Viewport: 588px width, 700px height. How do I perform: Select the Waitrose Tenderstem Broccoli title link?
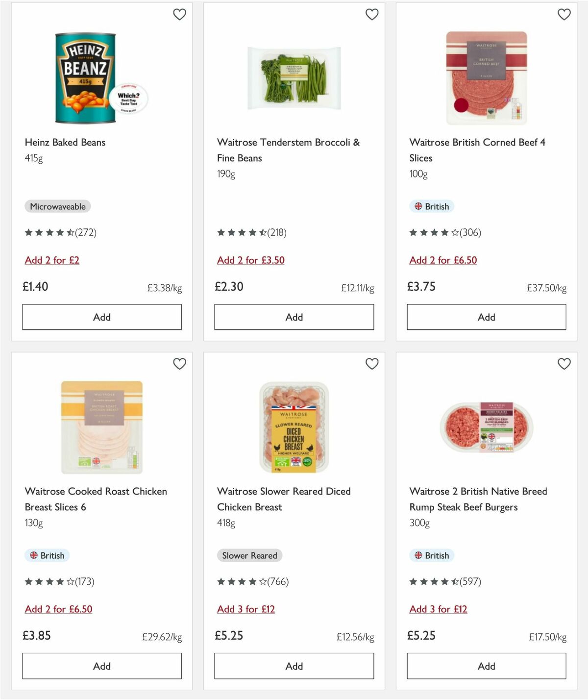(x=288, y=150)
